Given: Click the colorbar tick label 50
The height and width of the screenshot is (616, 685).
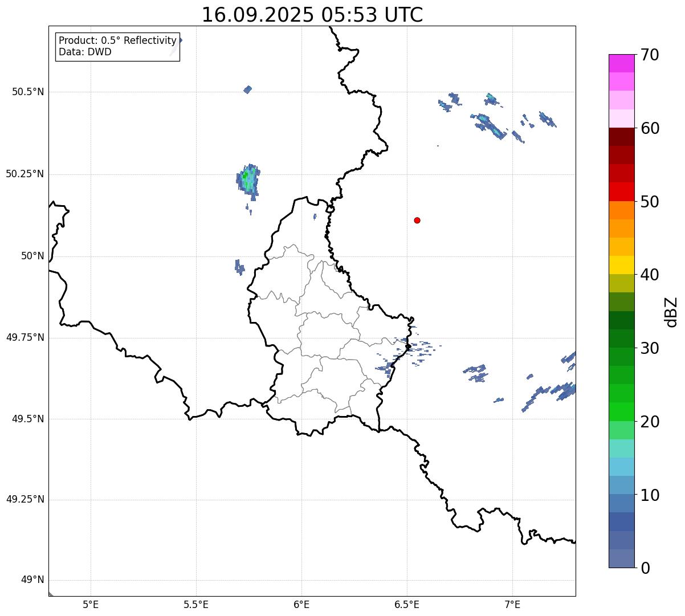Looking at the screenshot, I should pos(650,202).
